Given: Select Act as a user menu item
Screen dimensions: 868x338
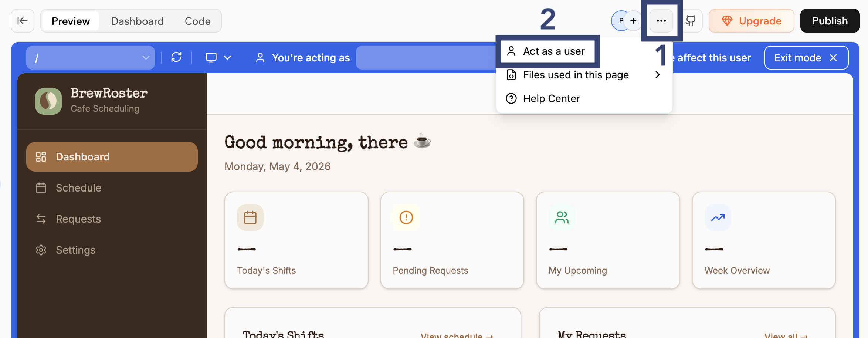Looking at the screenshot, I should pyautogui.click(x=547, y=51).
